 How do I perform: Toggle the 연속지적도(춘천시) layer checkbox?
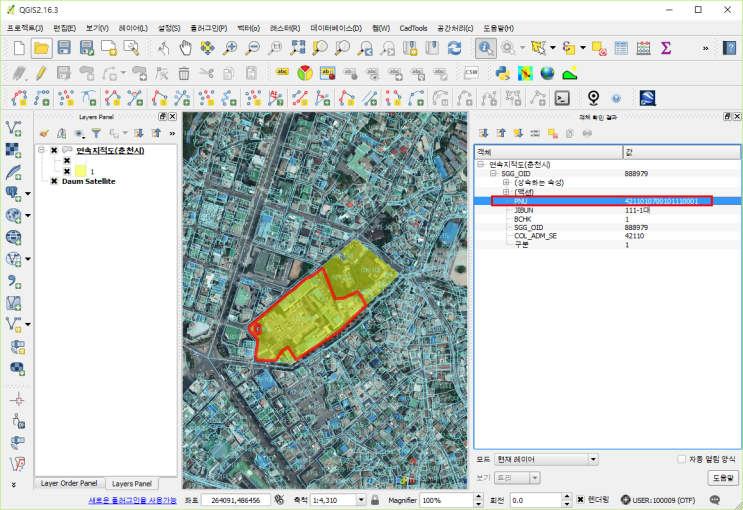click(54, 150)
